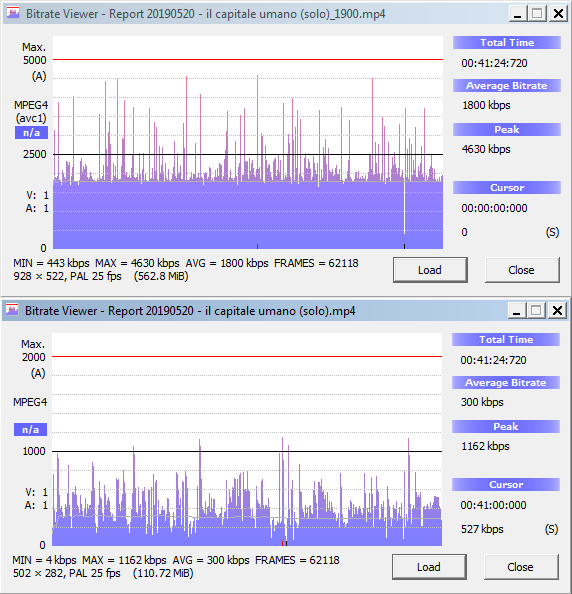This screenshot has width=572, height=594.
Task: Close the top window using the X icon
Action: [x=558, y=14]
